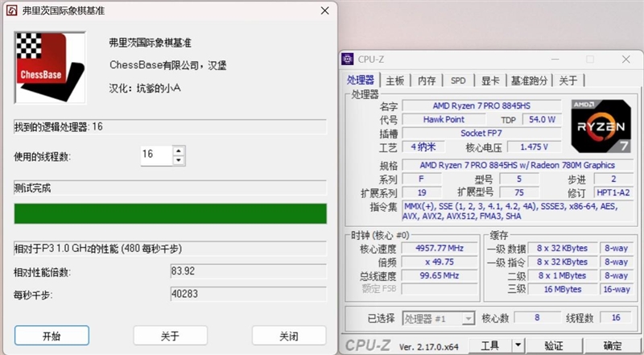Image resolution: width=644 pixels, height=355 pixels.
Task: Click the logical processors found field showing 16
Action: (x=171, y=126)
